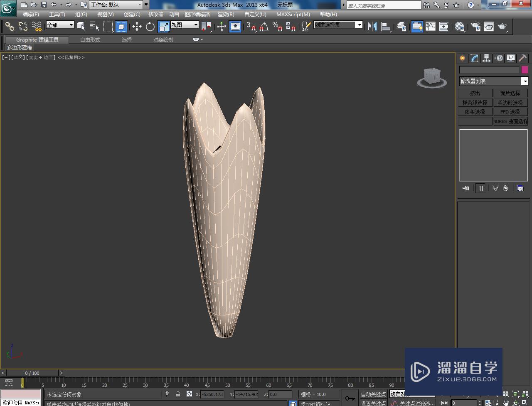Activate the Bind to Space Warp tool
Image resolution: width=532 pixels, height=406 pixels.
(x=37, y=27)
